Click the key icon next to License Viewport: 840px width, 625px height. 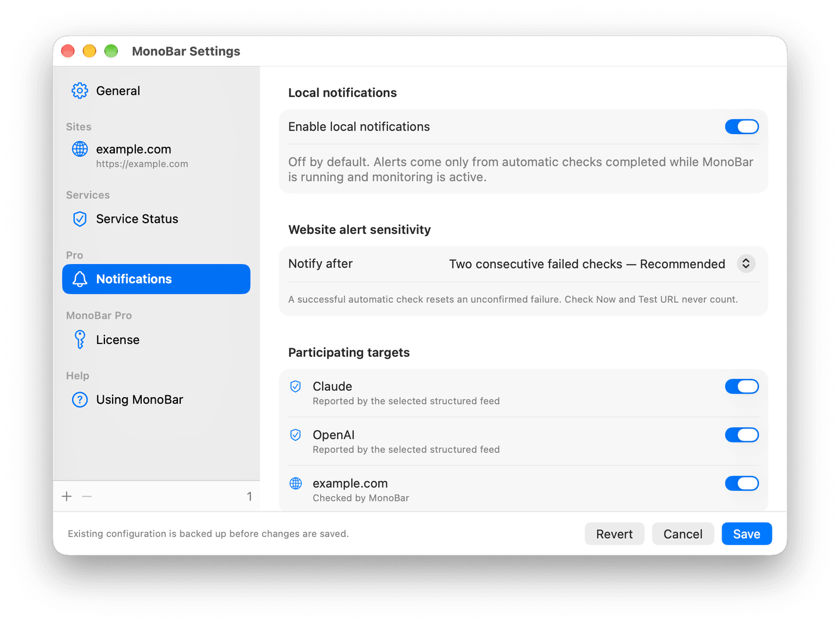point(80,339)
